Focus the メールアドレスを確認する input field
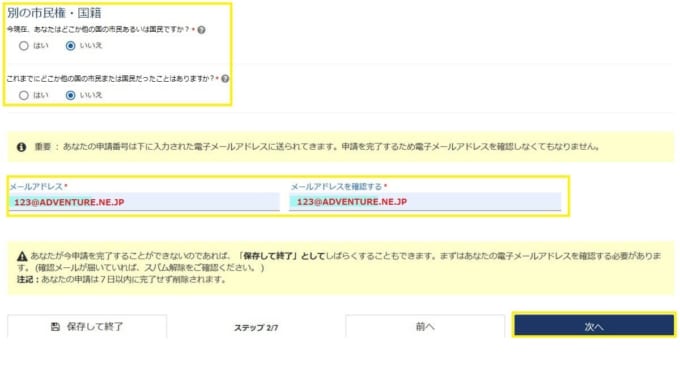Image resolution: width=680 pixels, height=383 pixels. click(425, 202)
